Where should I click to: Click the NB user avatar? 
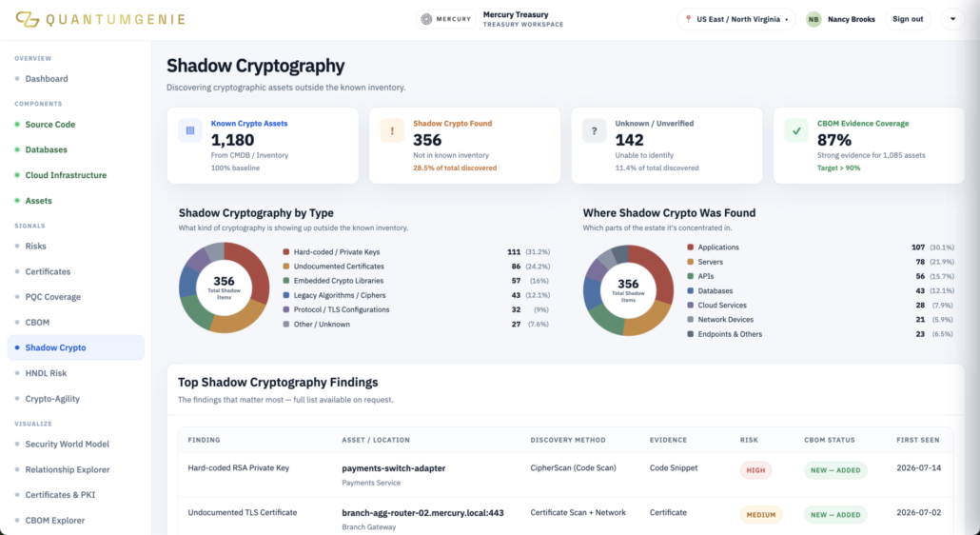click(x=813, y=19)
